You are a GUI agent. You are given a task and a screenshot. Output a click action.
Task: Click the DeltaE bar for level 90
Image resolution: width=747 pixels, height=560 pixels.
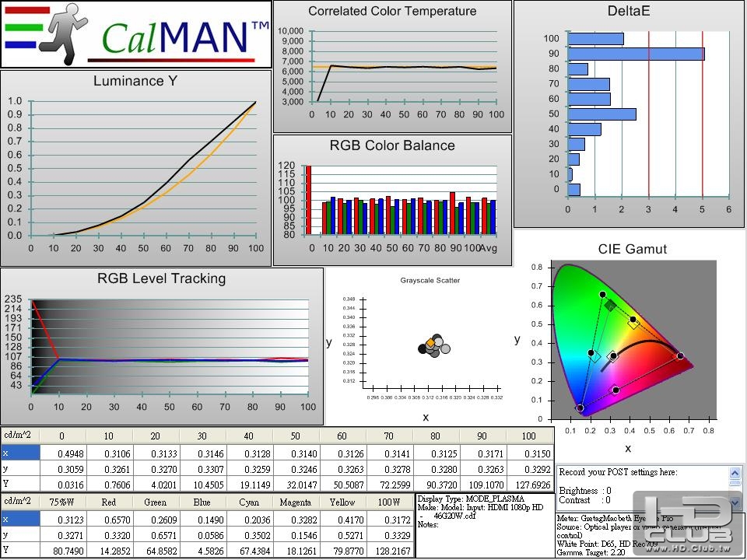pos(636,54)
